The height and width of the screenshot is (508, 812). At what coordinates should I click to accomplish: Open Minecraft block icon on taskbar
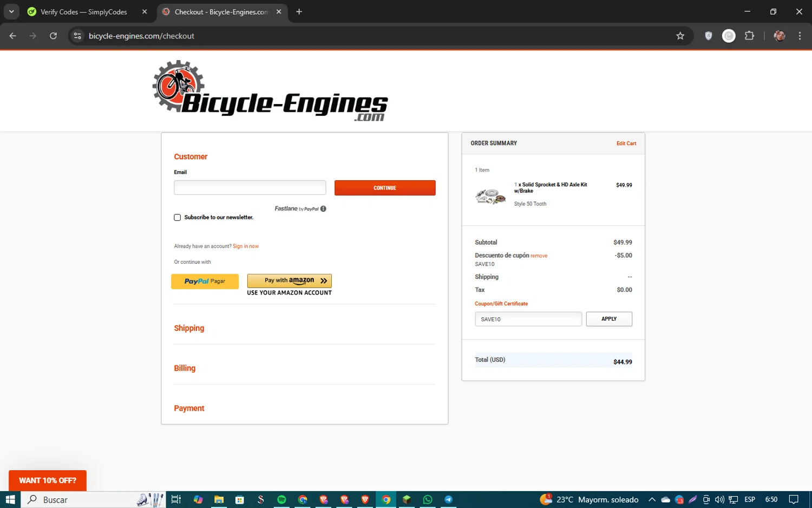[407, 499]
